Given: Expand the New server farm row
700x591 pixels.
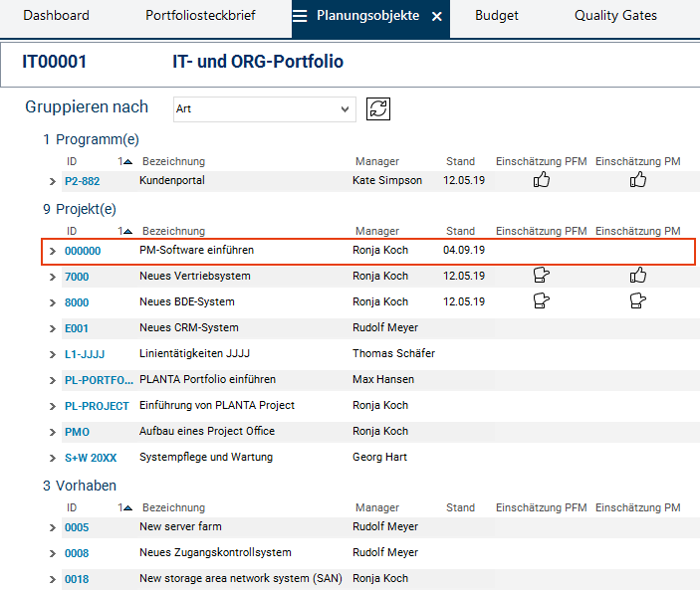Looking at the screenshot, I should tap(53, 527).
